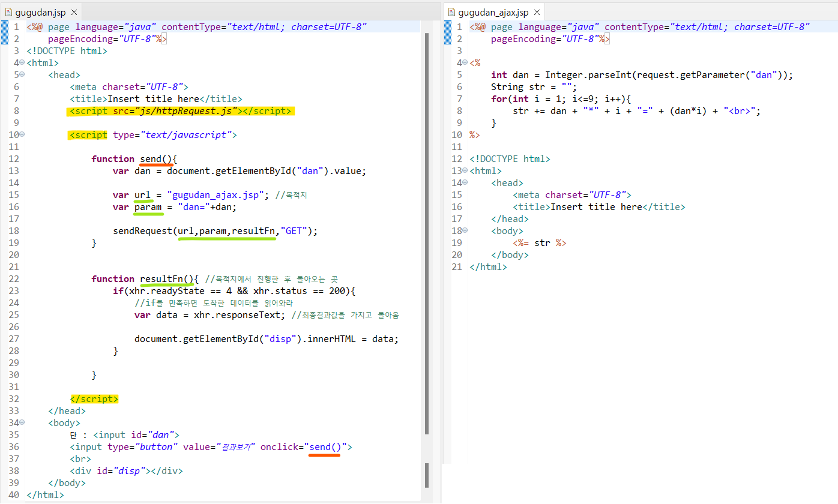The height and width of the screenshot is (504, 838).
Task: Click function resultFn() definition on line 22
Action: pos(145,278)
